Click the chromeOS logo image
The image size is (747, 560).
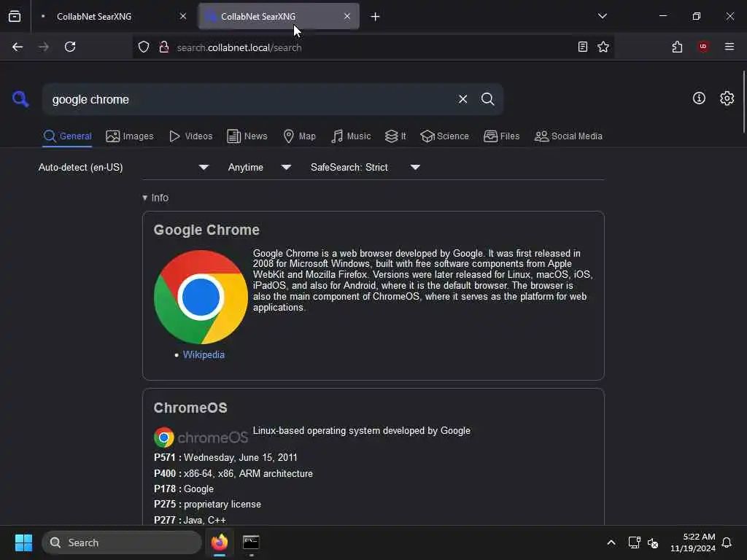pyautogui.click(x=201, y=437)
